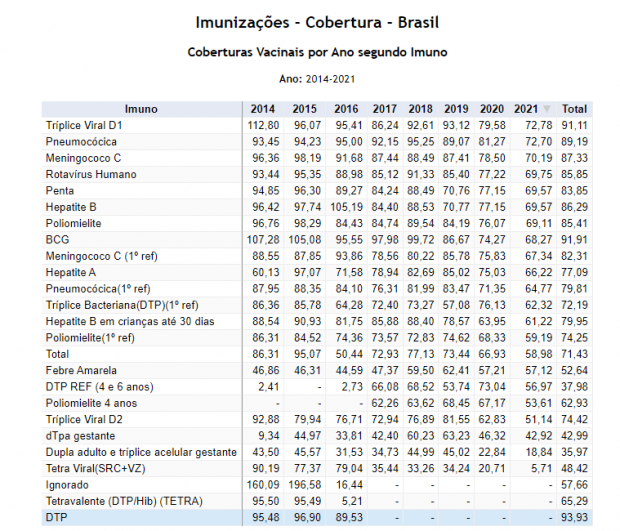This screenshot has height=531, width=620.
Task: Select the BCG row label
Action: tap(58, 240)
